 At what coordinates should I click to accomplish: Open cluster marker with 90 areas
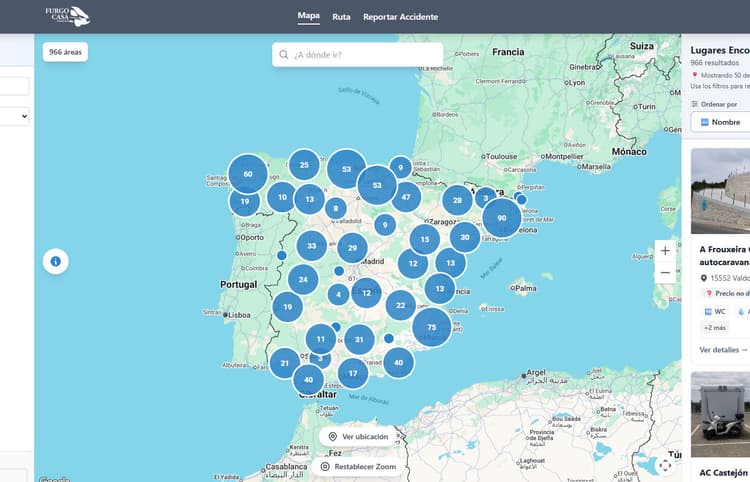[502, 218]
